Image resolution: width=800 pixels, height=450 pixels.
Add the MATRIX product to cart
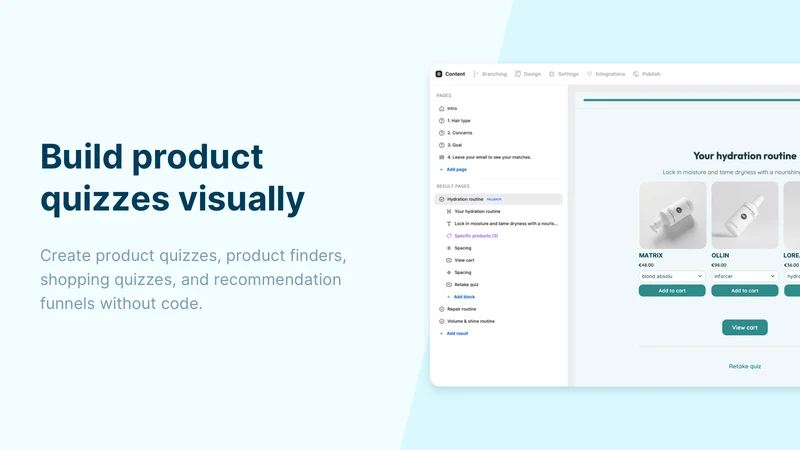(x=672, y=291)
